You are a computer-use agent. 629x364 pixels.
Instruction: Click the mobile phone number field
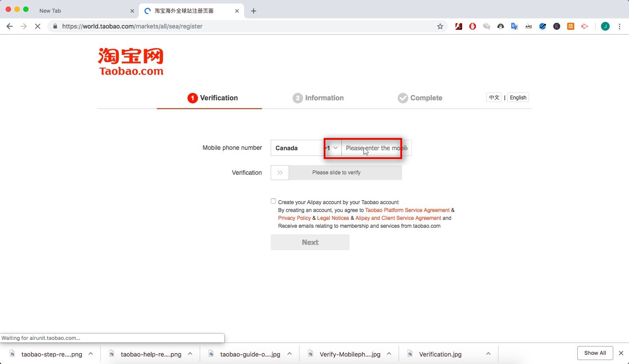click(x=376, y=148)
